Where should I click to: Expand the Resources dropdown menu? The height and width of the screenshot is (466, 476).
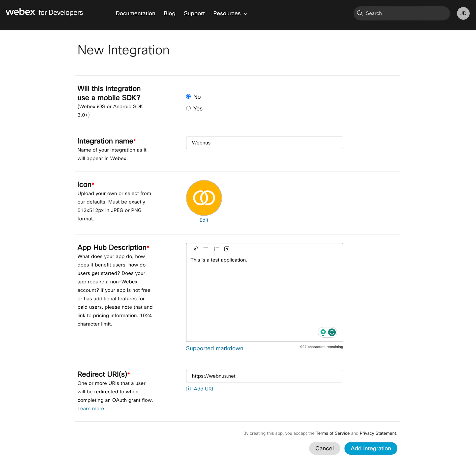click(x=230, y=13)
